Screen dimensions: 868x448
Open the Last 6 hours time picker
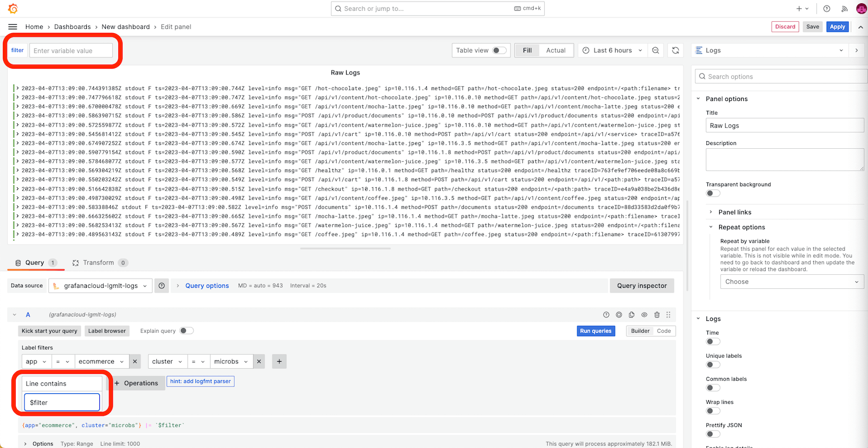pyautogui.click(x=612, y=51)
